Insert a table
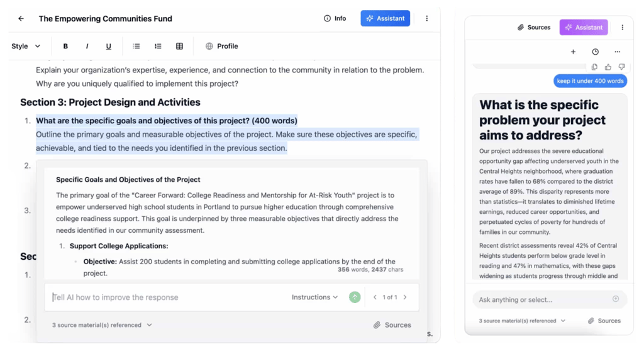Image resolution: width=644 pixels, height=349 pixels. pyautogui.click(x=179, y=47)
